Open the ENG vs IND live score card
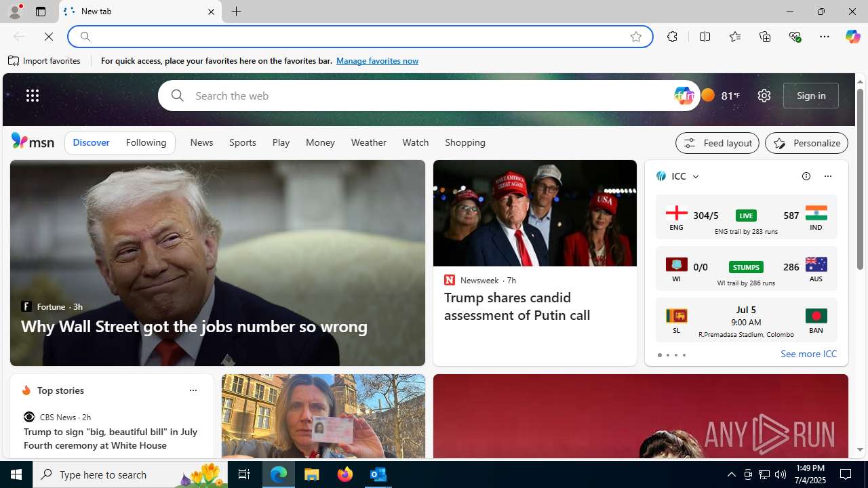The image size is (868, 488). coord(746,217)
